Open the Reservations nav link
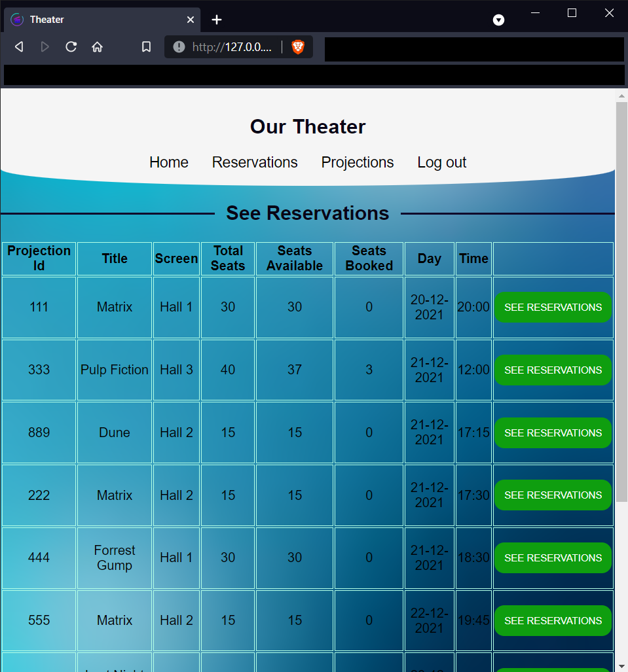 [x=254, y=162]
